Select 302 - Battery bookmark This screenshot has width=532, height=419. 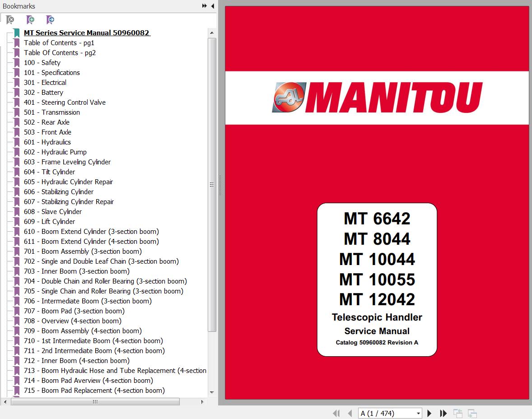pyautogui.click(x=43, y=92)
